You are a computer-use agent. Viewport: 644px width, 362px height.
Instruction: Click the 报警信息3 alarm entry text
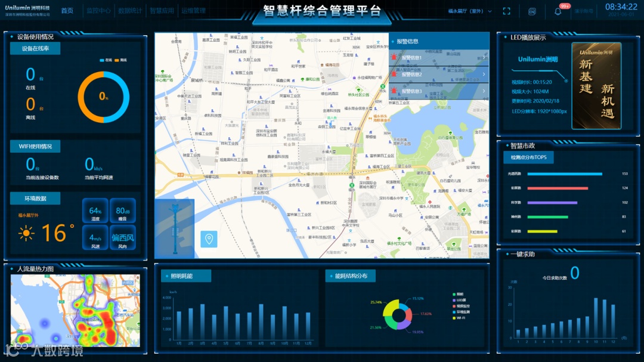411,91
